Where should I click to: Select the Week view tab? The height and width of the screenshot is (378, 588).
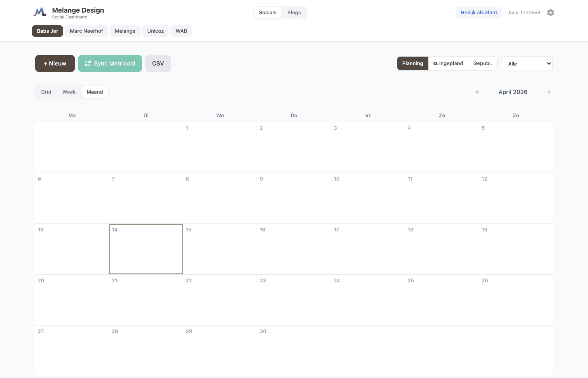pyautogui.click(x=69, y=92)
